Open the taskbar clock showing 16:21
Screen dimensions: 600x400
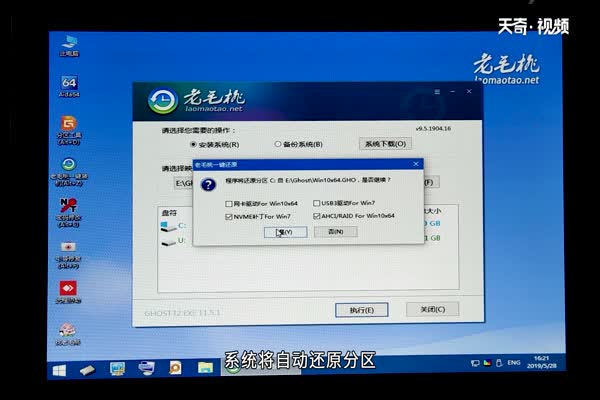541,362
